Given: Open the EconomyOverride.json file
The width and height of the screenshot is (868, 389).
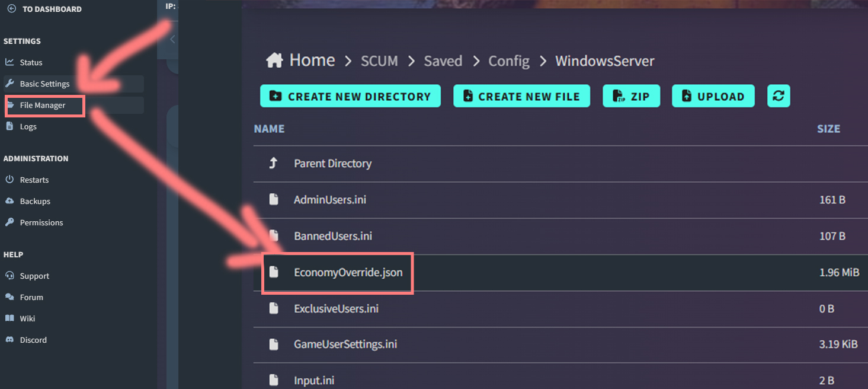Looking at the screenshot, I should click(x=348, y=273).
